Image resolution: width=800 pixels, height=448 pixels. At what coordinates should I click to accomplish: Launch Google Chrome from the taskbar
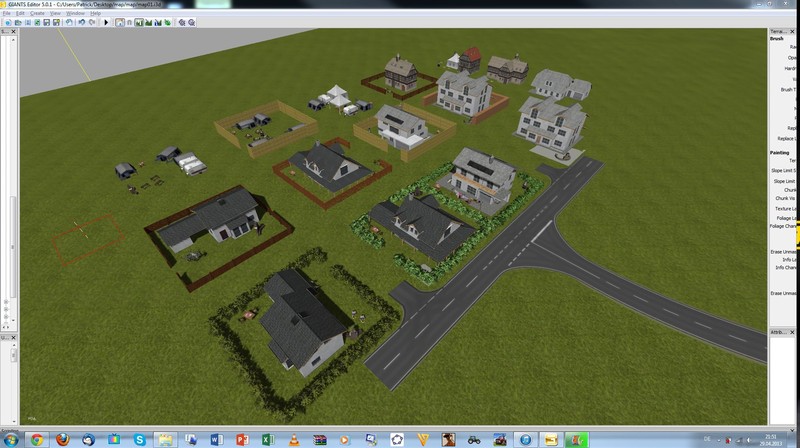(x=37, y=439)
